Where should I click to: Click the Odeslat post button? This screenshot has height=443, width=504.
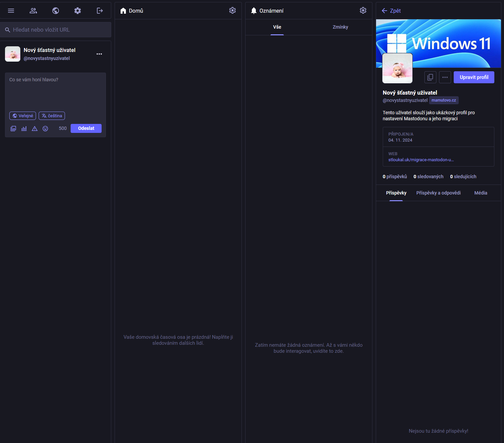[86, 129]
